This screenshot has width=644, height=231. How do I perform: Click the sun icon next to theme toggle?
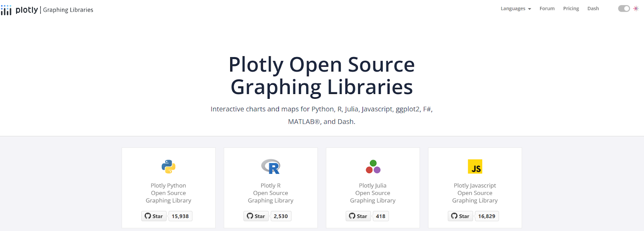tap(636, 8)
